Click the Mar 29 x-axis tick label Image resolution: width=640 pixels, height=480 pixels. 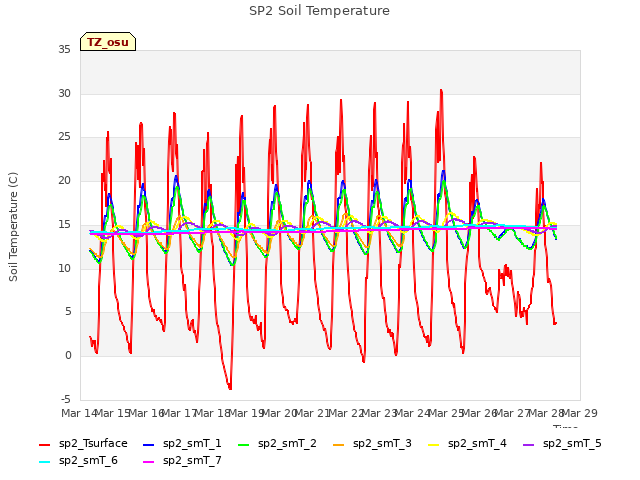coord(580,413)
